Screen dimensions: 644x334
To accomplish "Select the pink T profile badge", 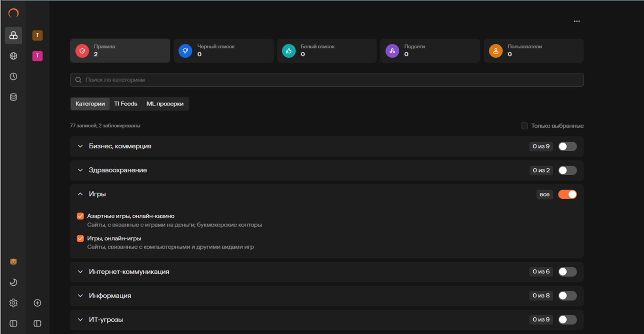I will (x=38, y=56).
